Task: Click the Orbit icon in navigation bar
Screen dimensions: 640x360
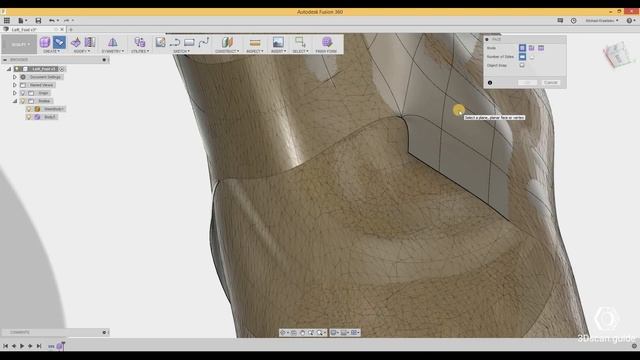Action: click(283, 333)
